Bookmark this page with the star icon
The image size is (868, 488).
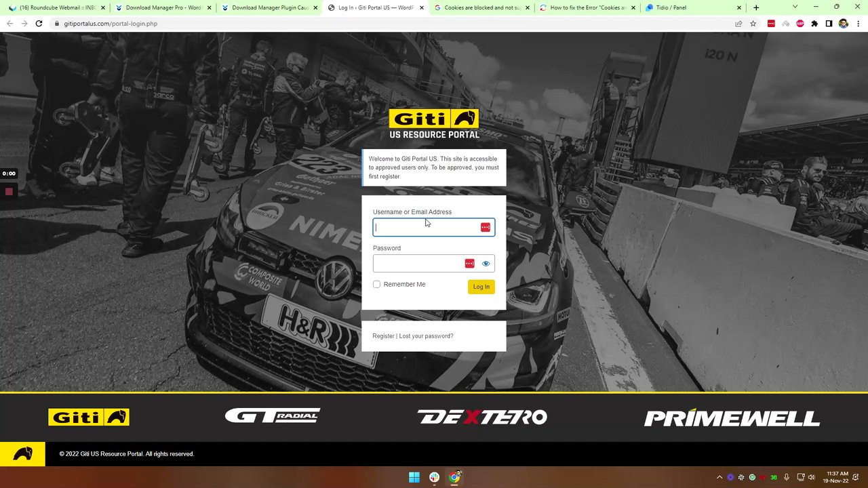click(x=753, y=23)
